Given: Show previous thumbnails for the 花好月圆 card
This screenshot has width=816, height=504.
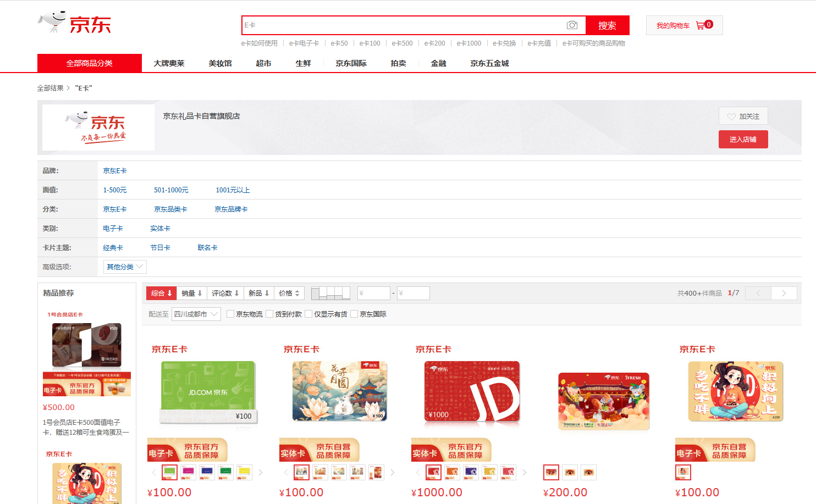Looking at the screenshot, I should [x=286, y=472].
